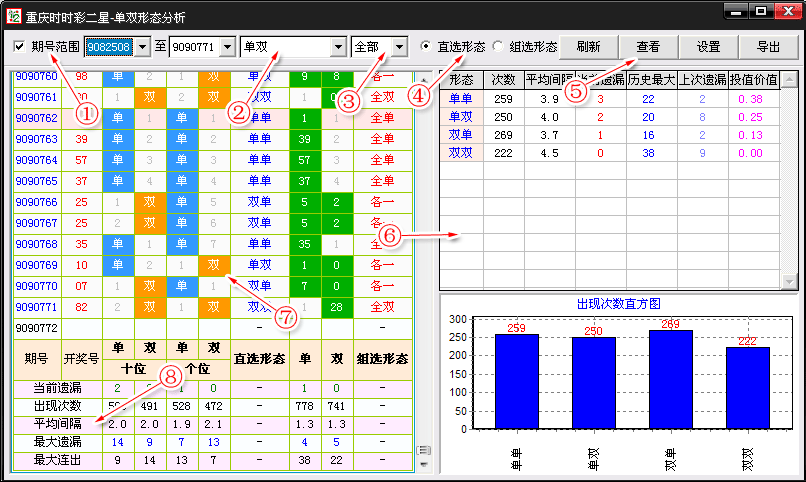
Task: Open 设置 settings button
Action: click(709, 47)
